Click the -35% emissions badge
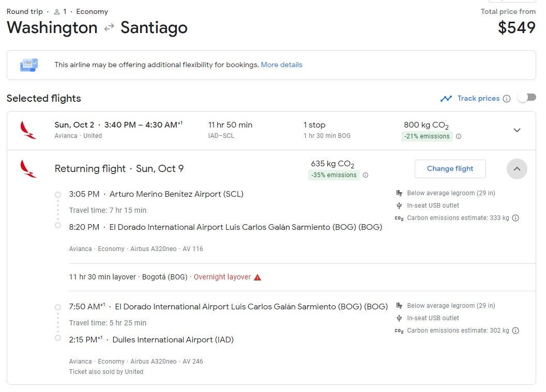The image size is (546, 392). coord(333,175)
